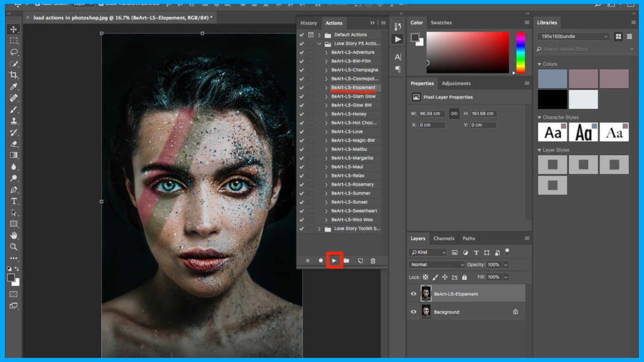The height and width of the screenshot is (362, 644).
Task: Enable lock all on layer
Action: (x=464, y=277)
